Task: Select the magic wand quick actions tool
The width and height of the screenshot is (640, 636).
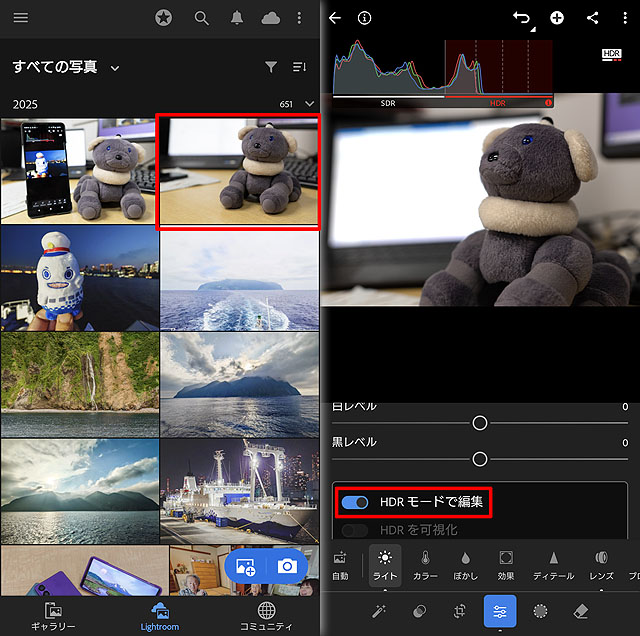Action: pyautogui.click(x=379, y=611)
